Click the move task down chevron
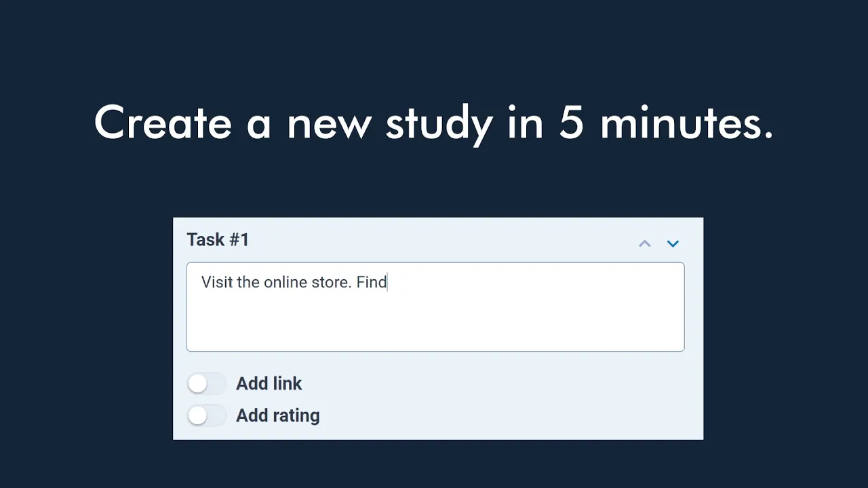 point(673,243)
